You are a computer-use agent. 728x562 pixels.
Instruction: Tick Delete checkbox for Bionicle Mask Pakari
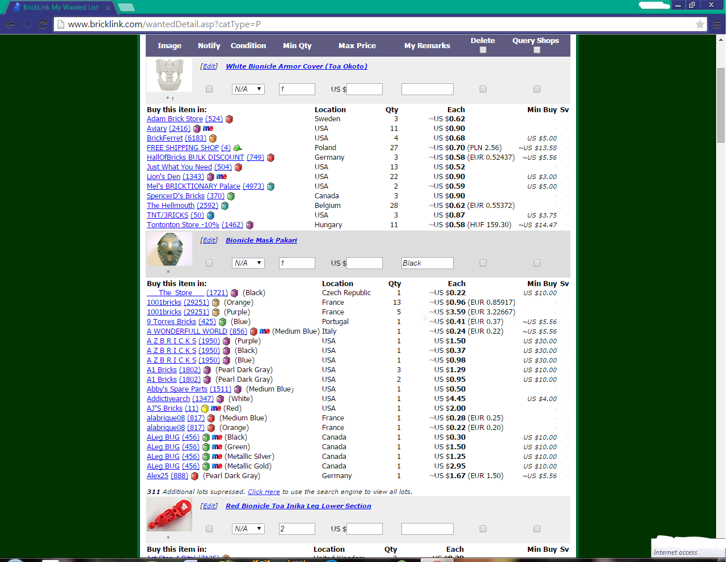[483, 263]
